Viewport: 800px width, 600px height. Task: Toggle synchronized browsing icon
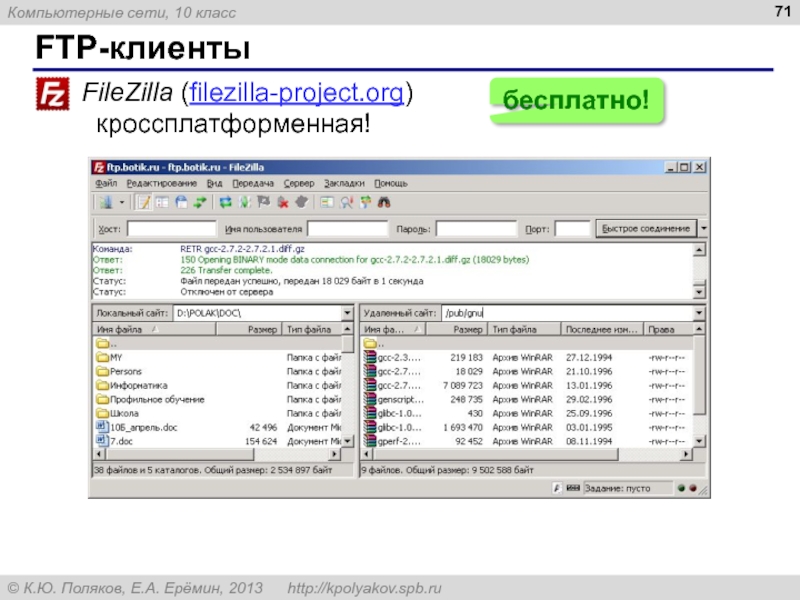pyautogui.click(x=365, y=203)
